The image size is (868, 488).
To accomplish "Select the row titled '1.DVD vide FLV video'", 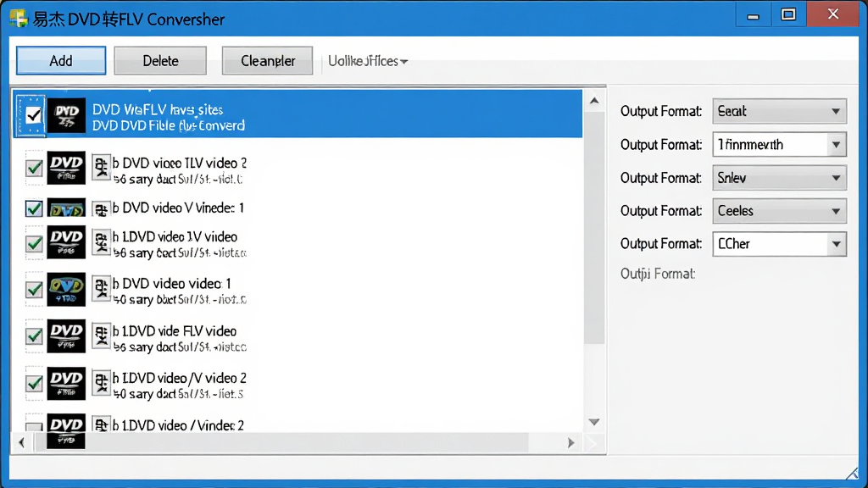I will (x=298, y=336).
